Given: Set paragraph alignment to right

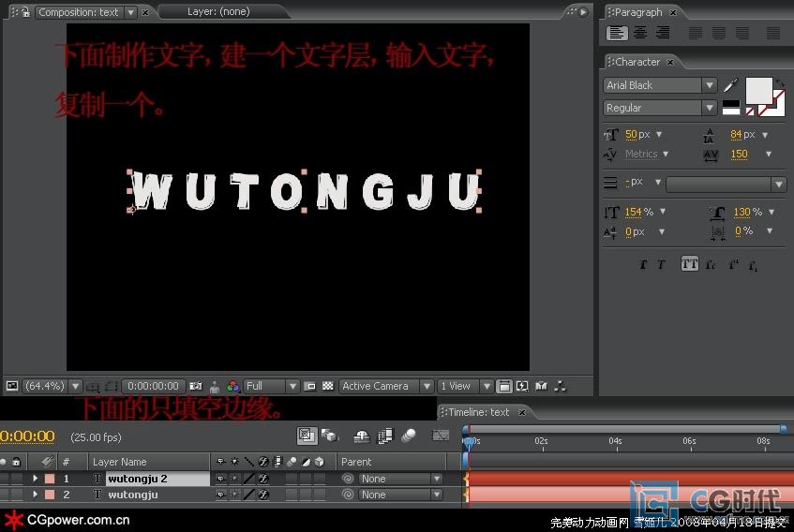Looking at the screenshot, I should point(663,33).
